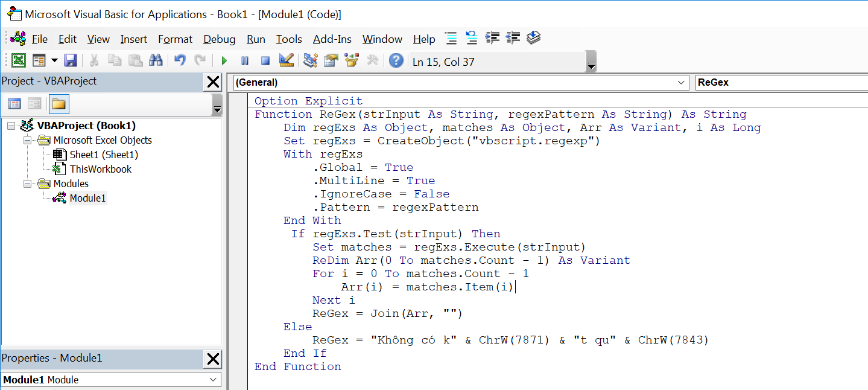868x390 pixels.
Task: Select the Design Mode icon
Action: coord(286,60)
